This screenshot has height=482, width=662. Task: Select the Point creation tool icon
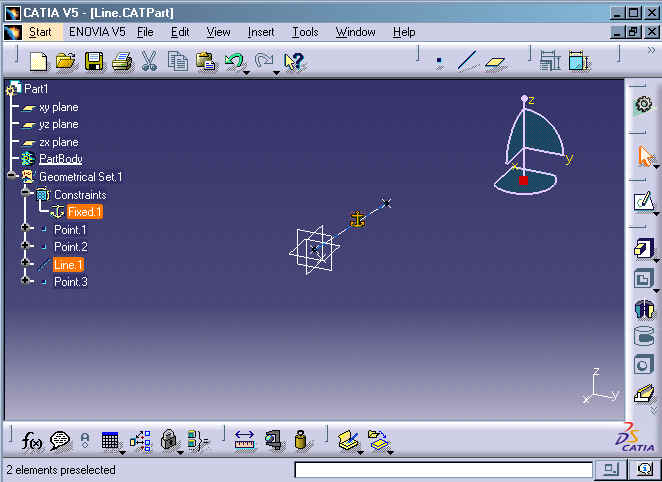coord(439,61)
